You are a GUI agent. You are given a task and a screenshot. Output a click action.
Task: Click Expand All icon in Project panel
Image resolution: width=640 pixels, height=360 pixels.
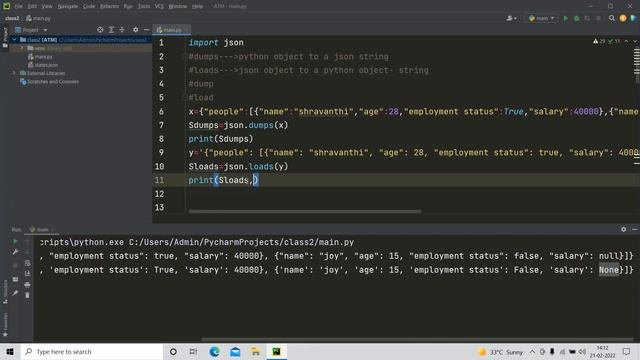[x=111, y=30]
